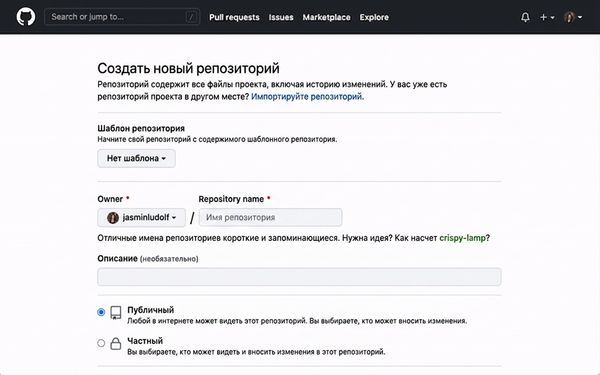Open the jasminludolf owner dropdown

click(x=142, y=217)
